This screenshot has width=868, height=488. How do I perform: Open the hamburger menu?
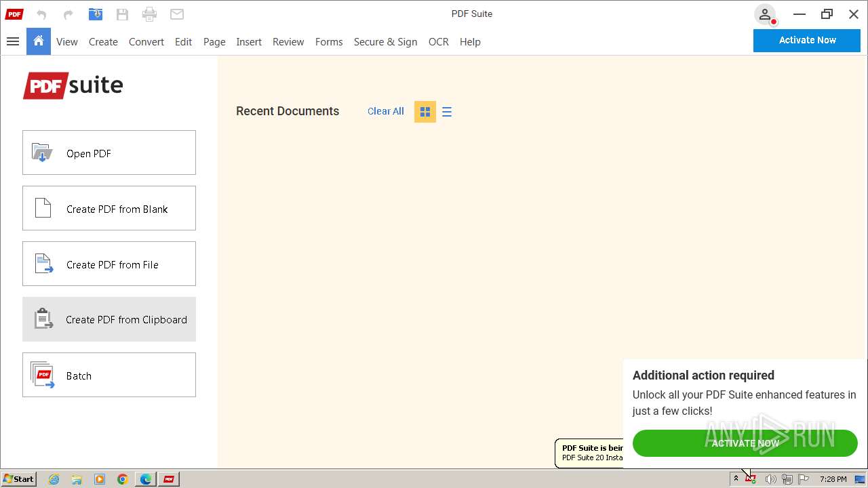coord(12,41)
